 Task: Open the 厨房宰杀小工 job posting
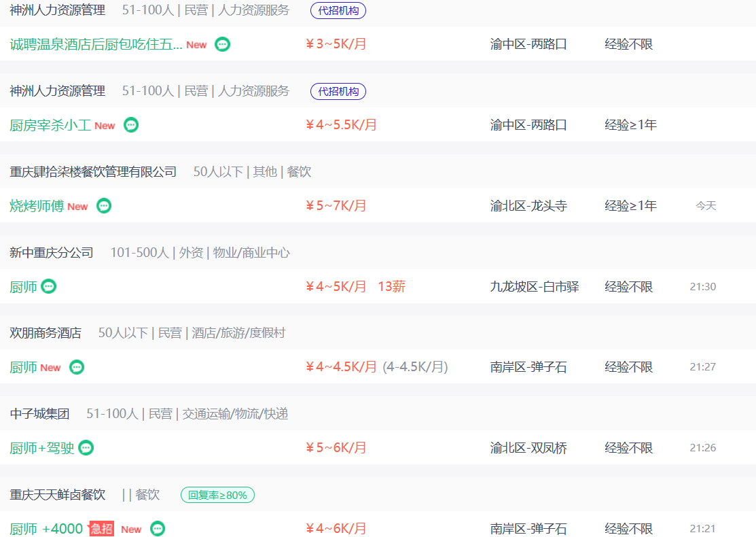[x=50, y=126]
